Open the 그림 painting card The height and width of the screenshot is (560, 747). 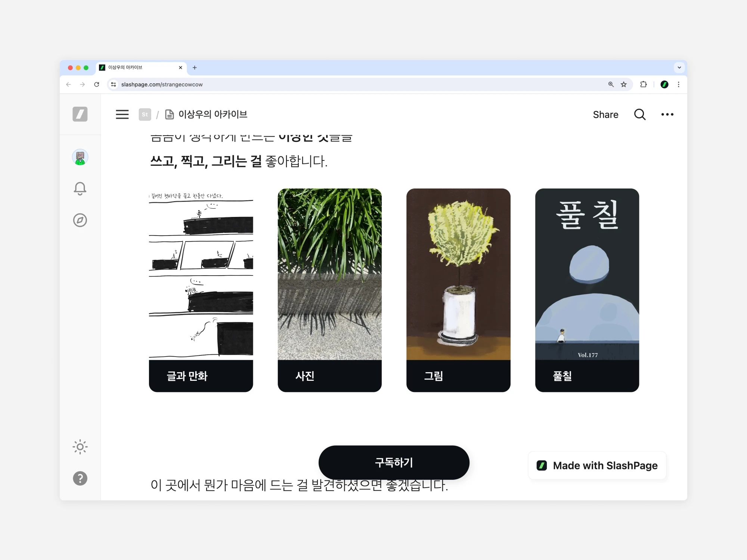click(458, 290)
